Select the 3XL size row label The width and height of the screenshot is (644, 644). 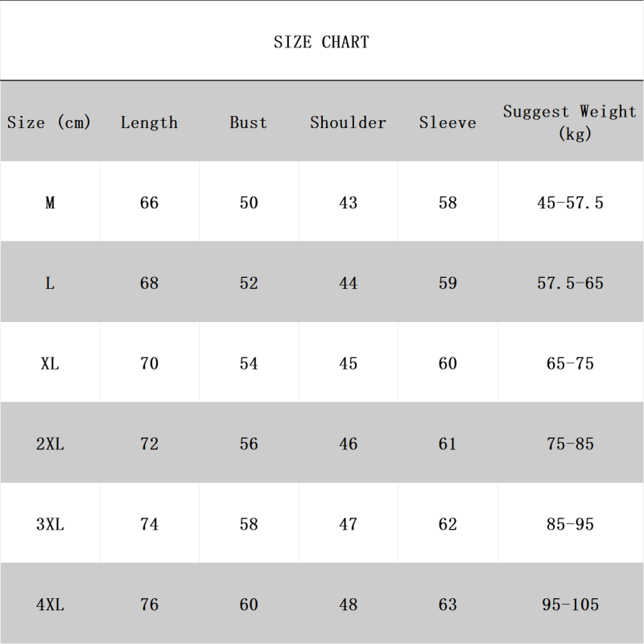(x=50, y=525)
